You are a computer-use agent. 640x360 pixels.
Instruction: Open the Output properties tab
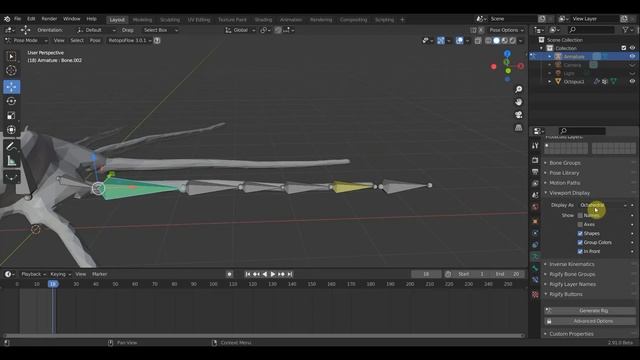tap(535, 172)
